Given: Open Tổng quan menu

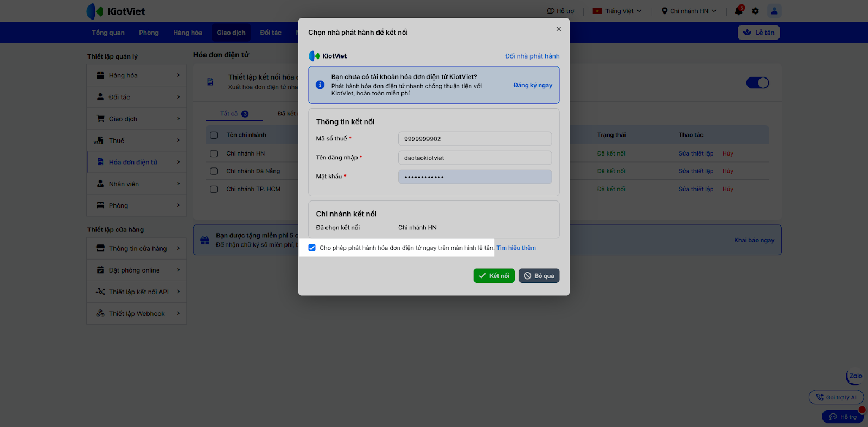Looking at the screenshot, I should [x=108, y=33].
